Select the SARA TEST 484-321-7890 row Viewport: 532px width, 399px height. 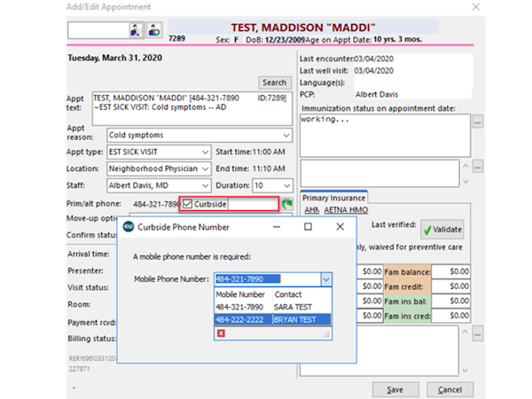point(273,307)
